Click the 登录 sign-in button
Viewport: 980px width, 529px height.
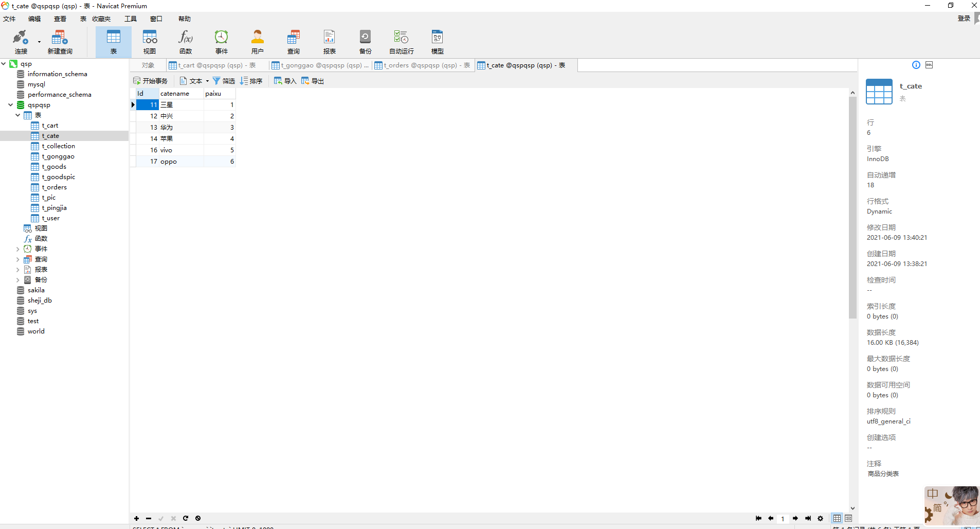964,19
